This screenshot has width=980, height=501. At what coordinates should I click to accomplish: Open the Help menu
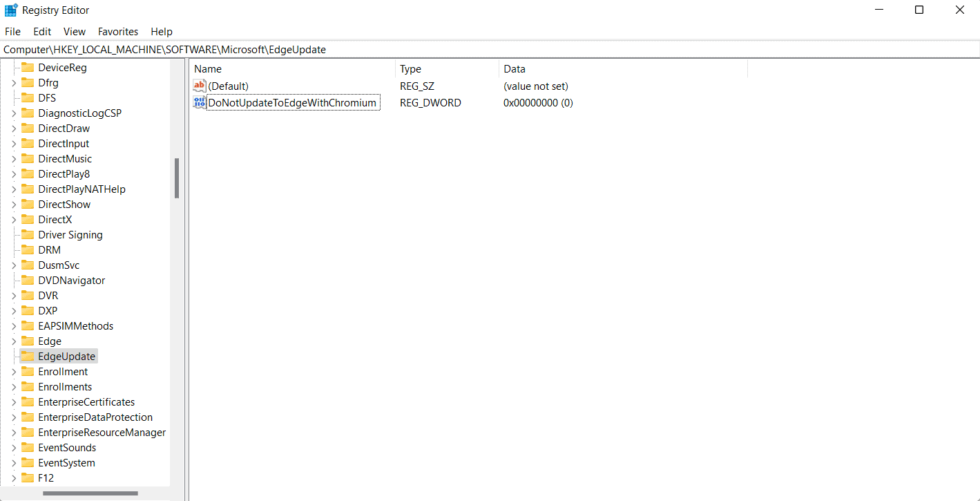click(x=162, y=32)
